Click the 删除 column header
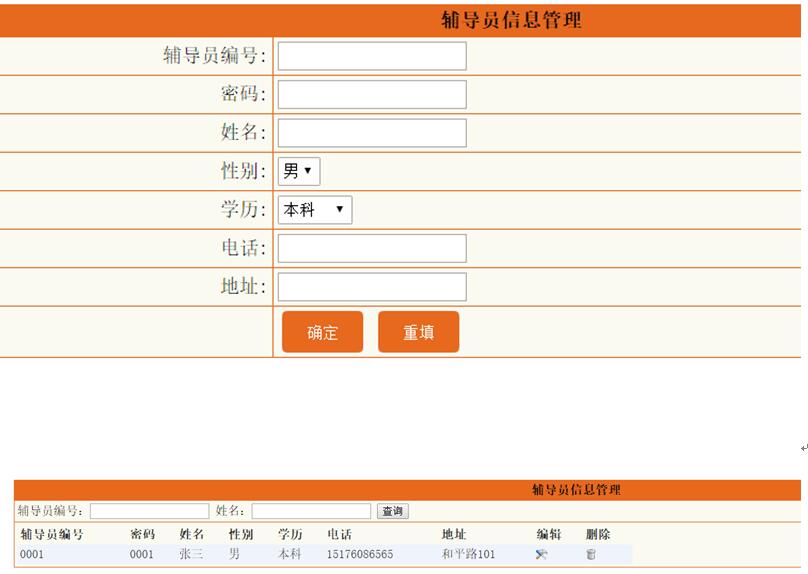808x574 pixels. pos(598,534)
